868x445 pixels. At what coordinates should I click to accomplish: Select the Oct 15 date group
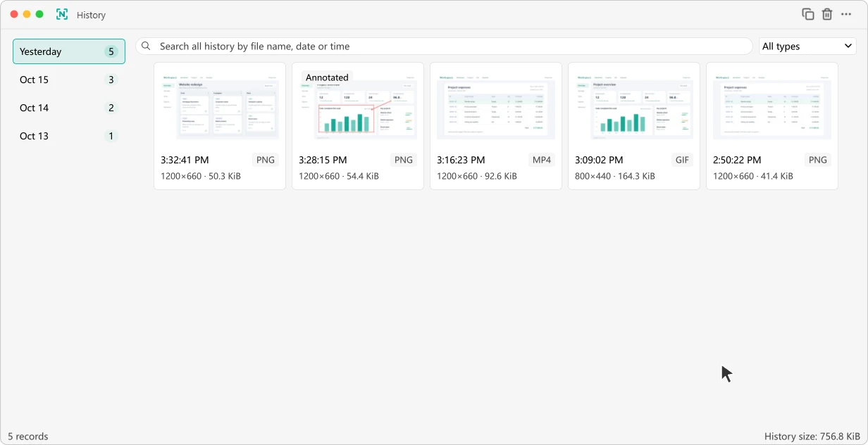(69, 80)
